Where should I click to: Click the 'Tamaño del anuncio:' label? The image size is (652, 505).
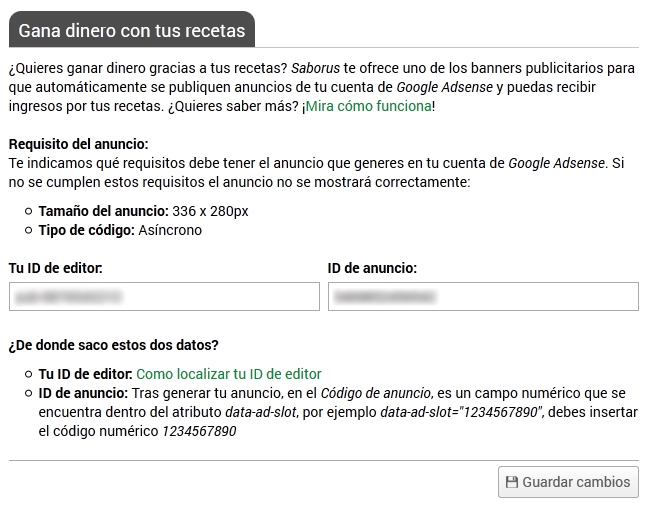pos(104,211)
